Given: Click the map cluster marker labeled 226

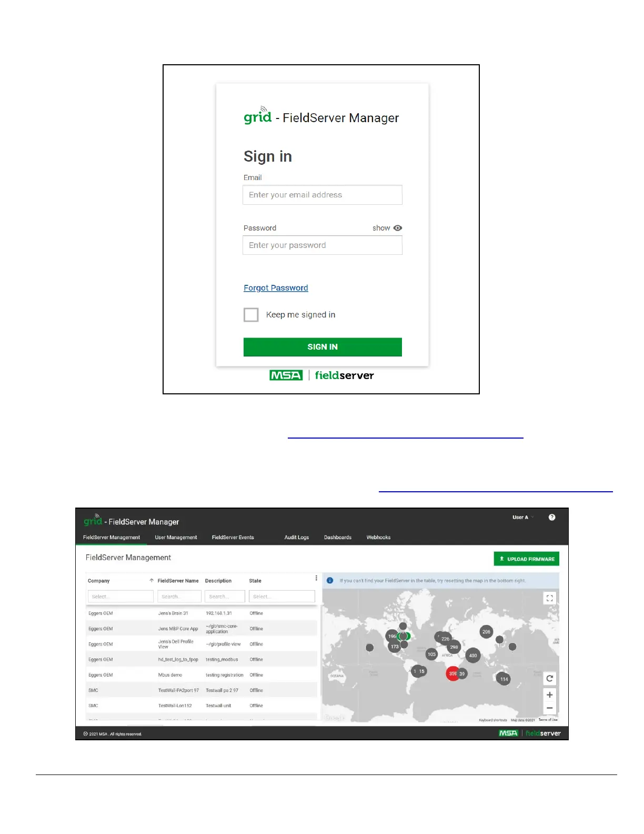Looking at the screenshot, I should pyautogui.click(x=445, y=639).
